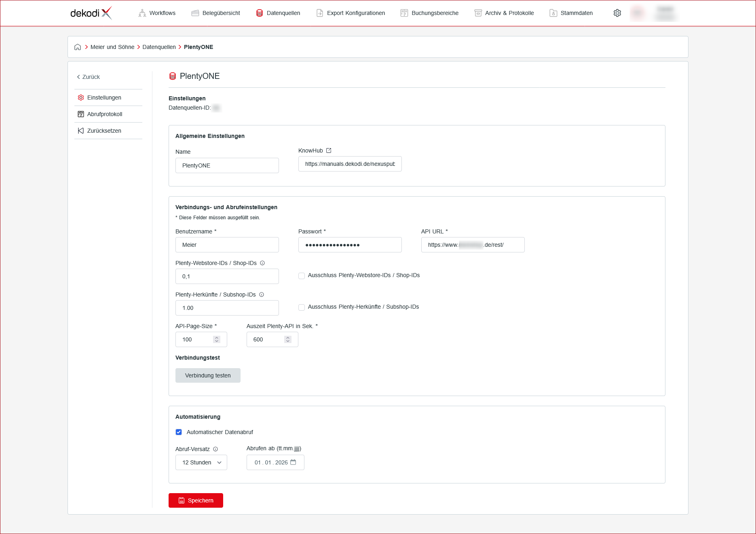Click Verbindung testen button

(x=208, y=375)
